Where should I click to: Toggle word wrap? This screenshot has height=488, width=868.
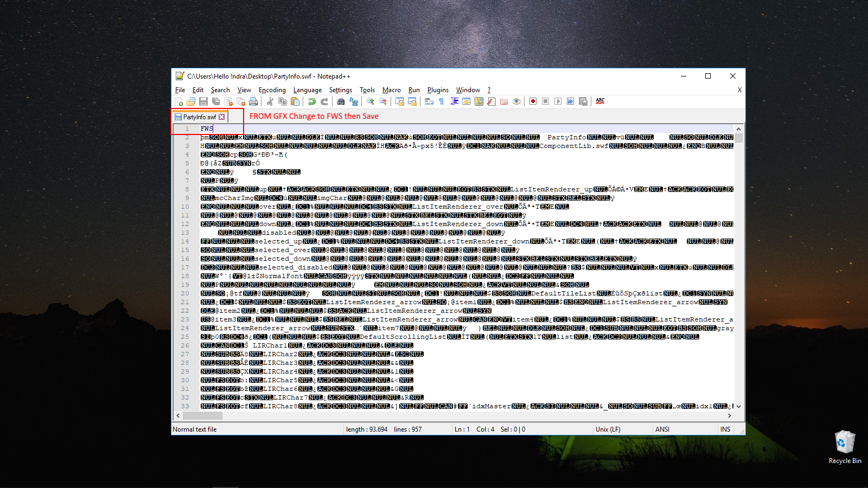pyautogui.click(x=429, y=101)
